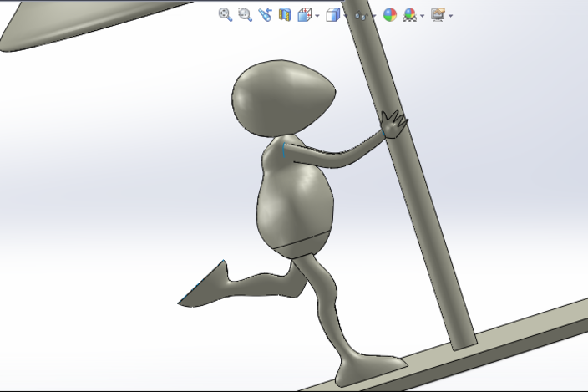Expand the View Orientation dropdown arrow

tap(317, 16)
